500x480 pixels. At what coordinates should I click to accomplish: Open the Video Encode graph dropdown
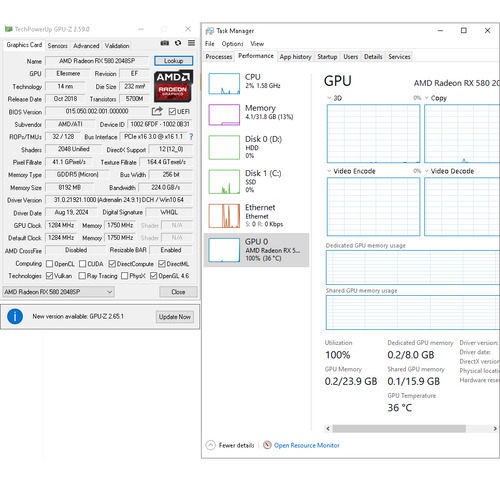329,171
